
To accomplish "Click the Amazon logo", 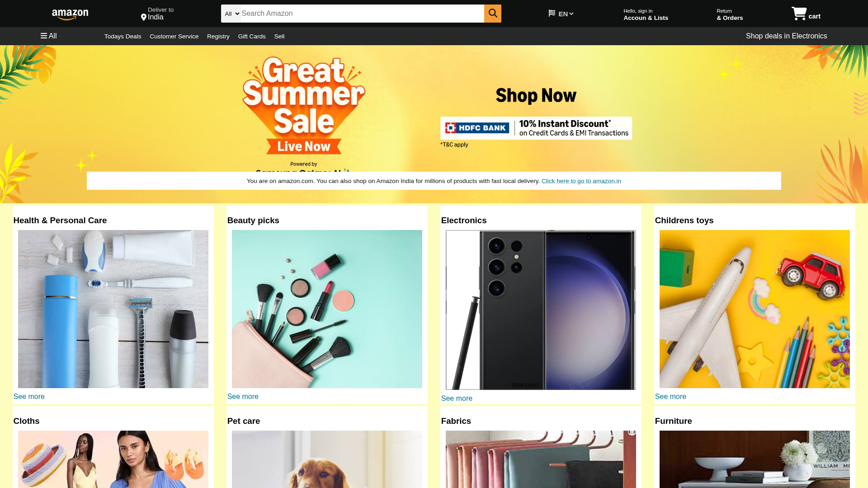I will [70, 14].
